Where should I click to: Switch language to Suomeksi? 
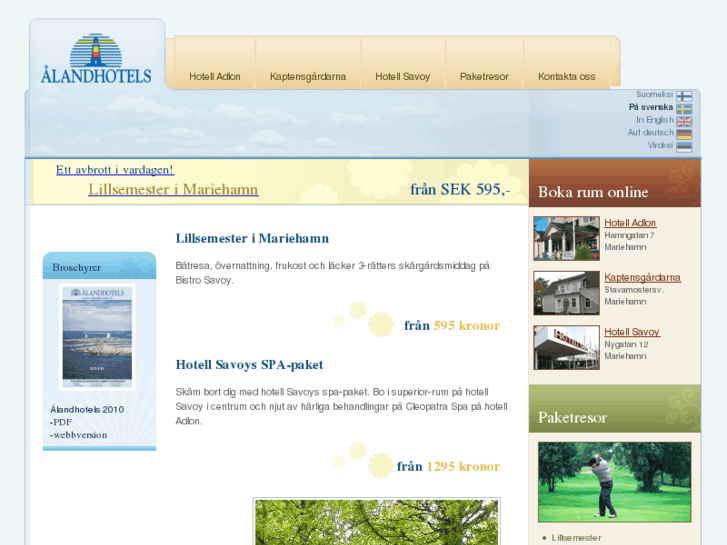point(654,95)
